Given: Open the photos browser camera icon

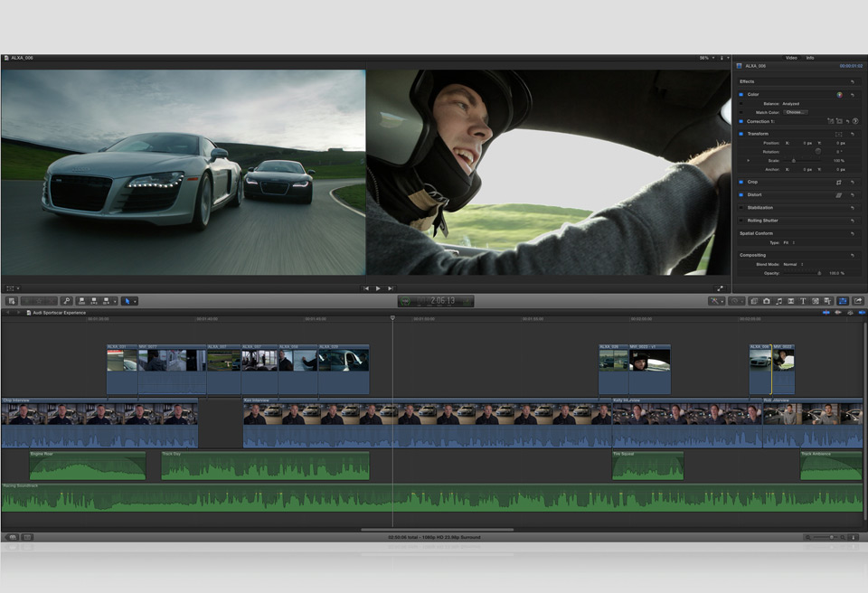Looking at the screenshot, I should click(766, 301).
